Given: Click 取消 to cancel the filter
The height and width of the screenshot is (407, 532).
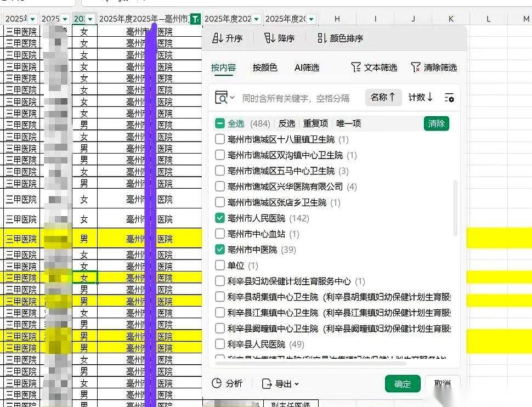Looking at the screenshot, I should 443,384.
